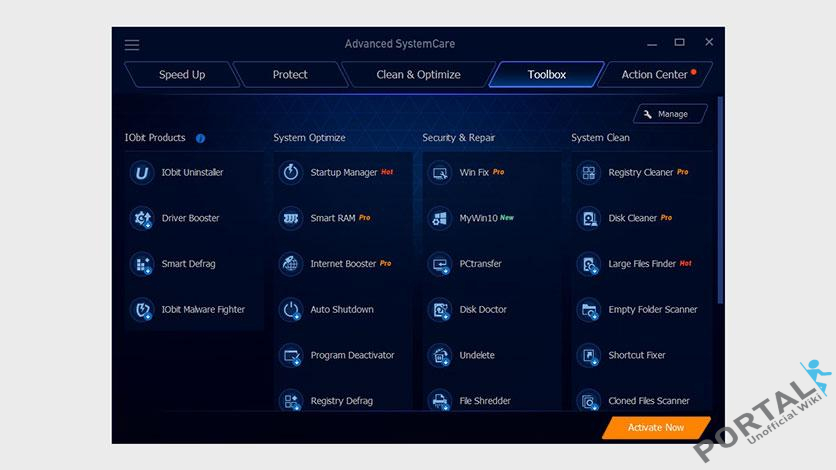Open the hamburger menu icon
836x470 pixels.
[132, 45]
